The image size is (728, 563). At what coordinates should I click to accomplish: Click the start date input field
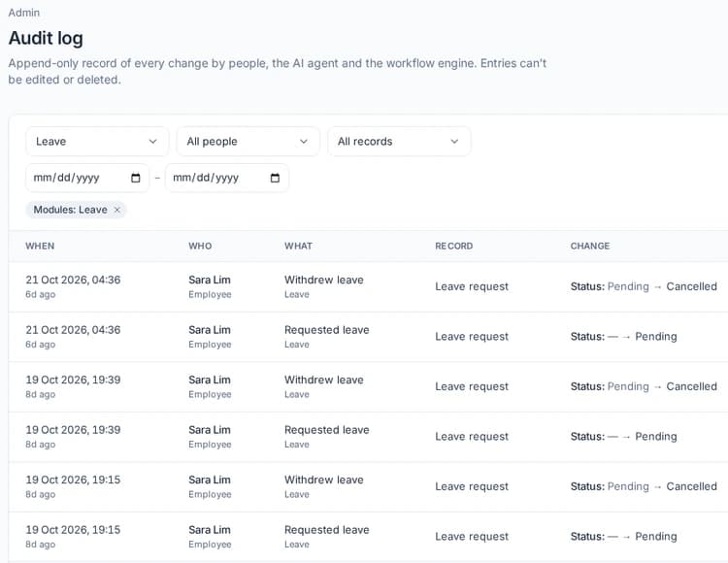(x=87, y=178)
